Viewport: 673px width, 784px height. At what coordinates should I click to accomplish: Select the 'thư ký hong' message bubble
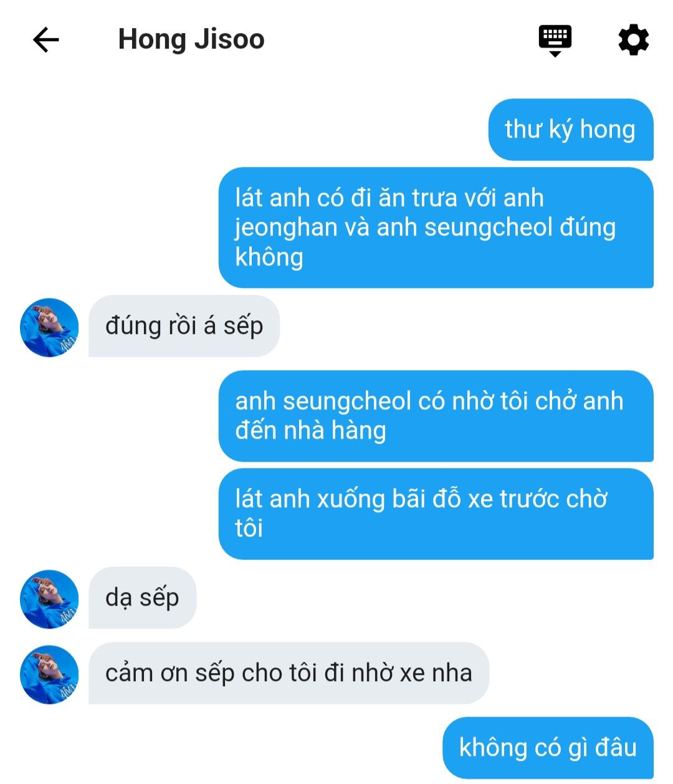coord(571,130)
